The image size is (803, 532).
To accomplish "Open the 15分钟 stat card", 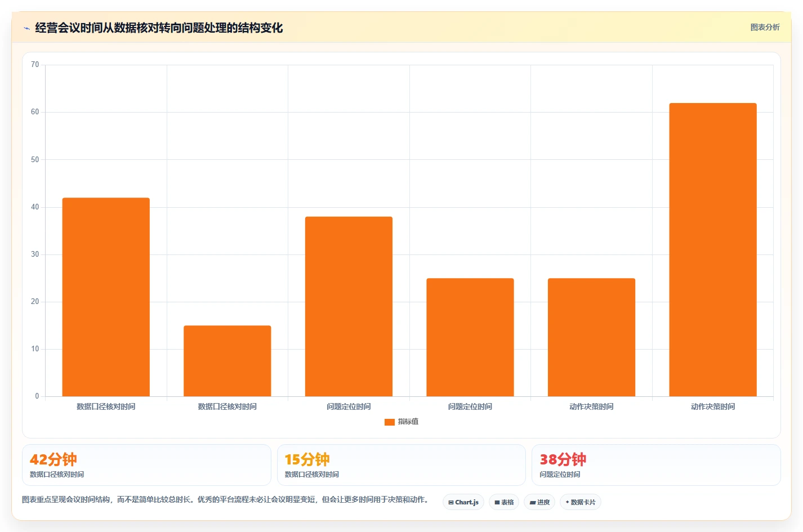I will pos(401,465).
